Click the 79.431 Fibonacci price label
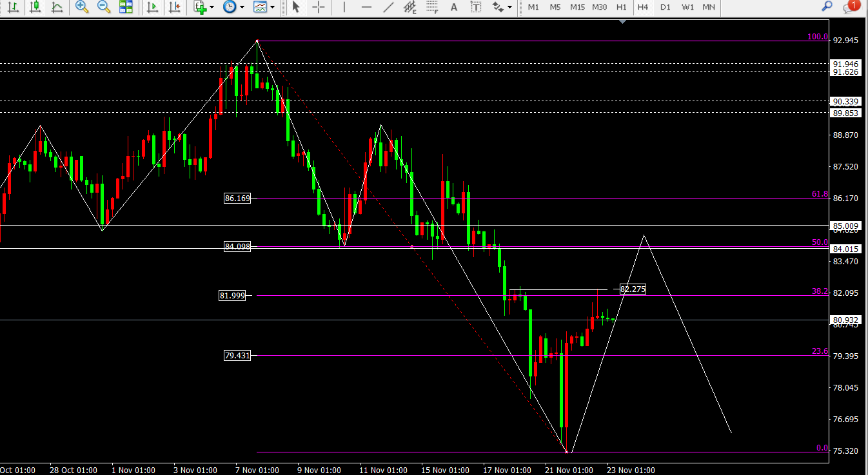 point(237,355)
